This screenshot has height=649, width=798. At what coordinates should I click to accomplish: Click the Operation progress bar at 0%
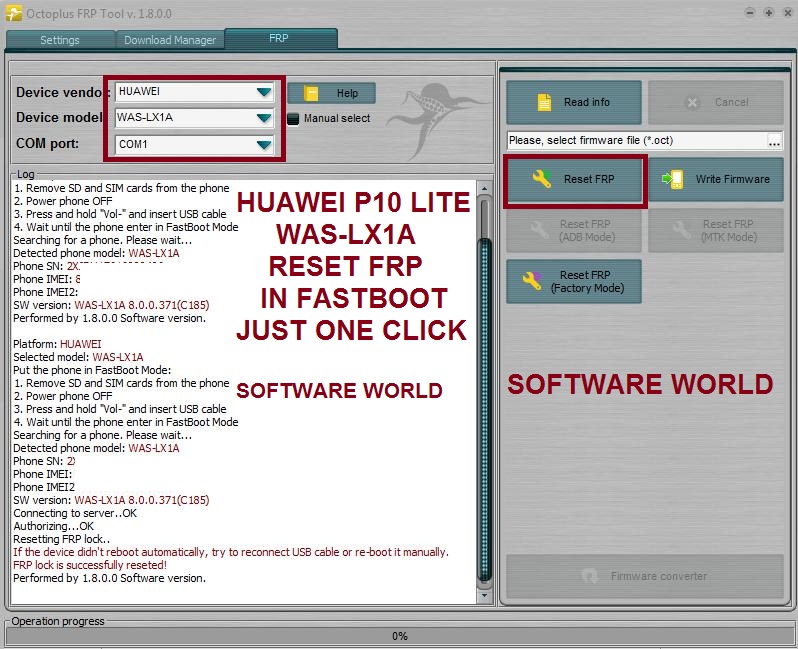point(399,636)
